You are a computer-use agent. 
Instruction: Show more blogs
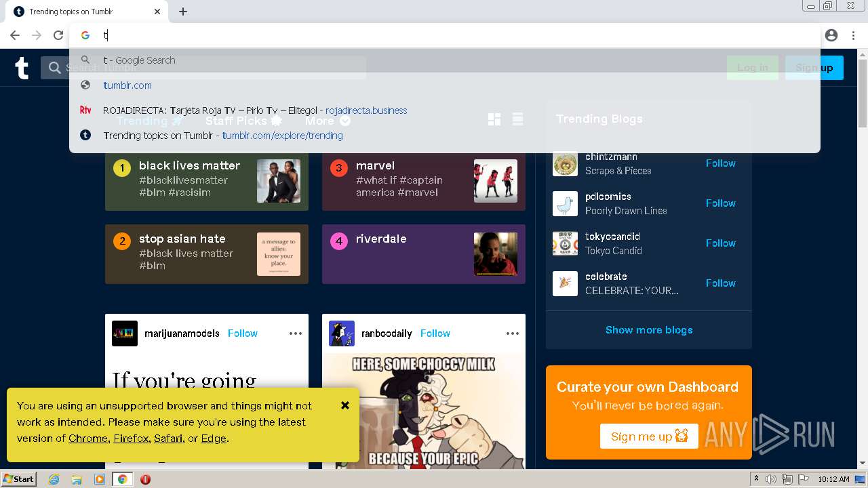point(649,330)
